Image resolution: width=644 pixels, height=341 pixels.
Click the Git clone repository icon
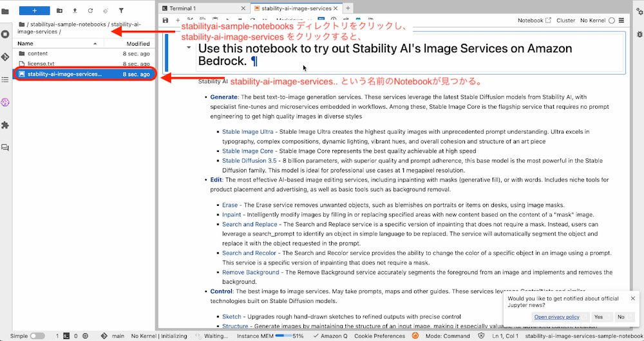tap(106, 11)
